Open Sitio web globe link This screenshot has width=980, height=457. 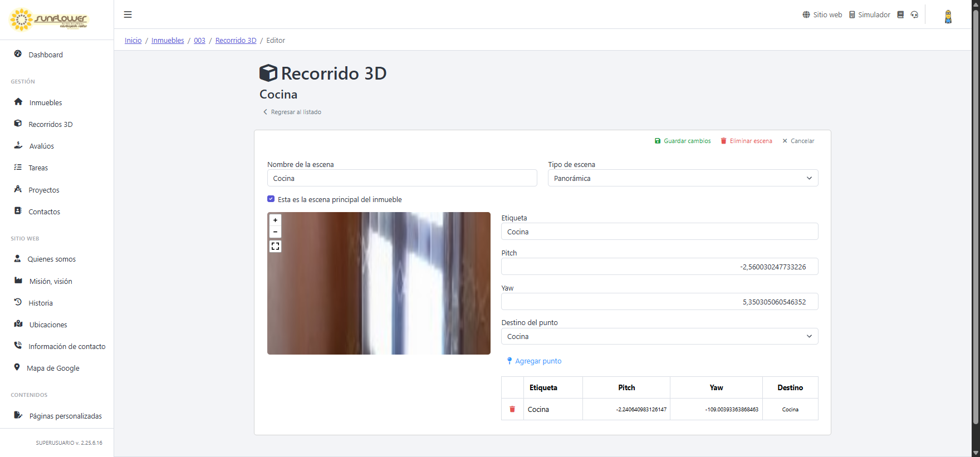822,14
